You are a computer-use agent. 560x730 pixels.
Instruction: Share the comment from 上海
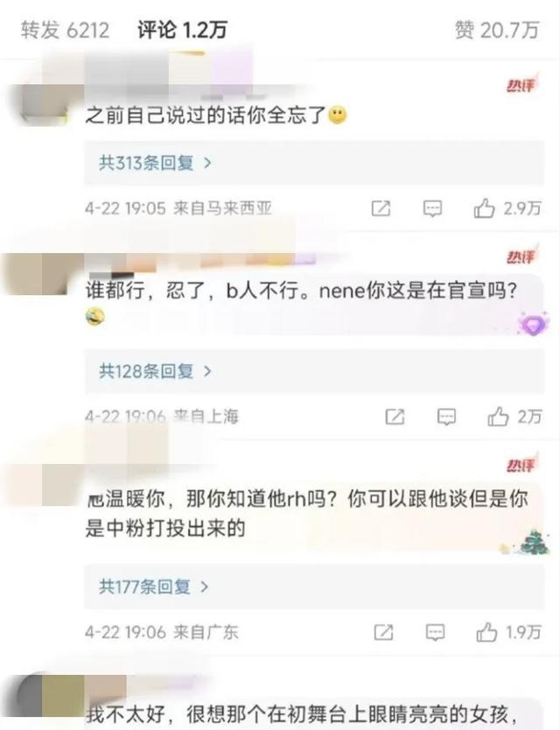click(x=395, y=417)
